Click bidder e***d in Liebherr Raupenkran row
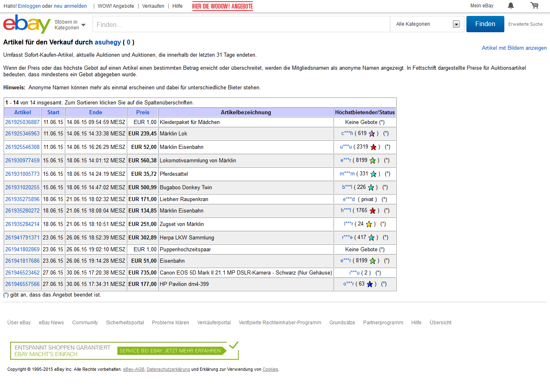 tap(349, 199)
